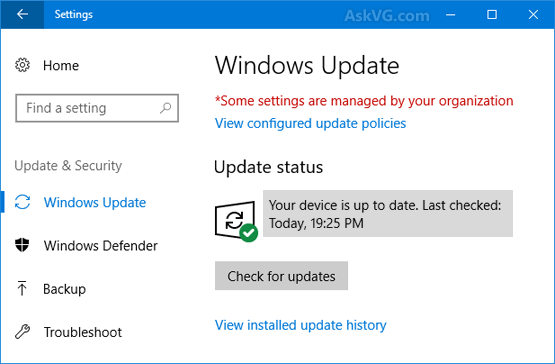Open the Troubleshoot section
555x364 pixels.
(82, 332)
